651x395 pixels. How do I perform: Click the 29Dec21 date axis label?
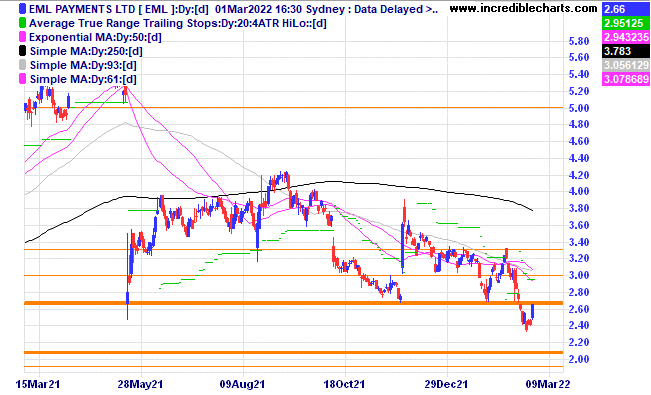446,384
